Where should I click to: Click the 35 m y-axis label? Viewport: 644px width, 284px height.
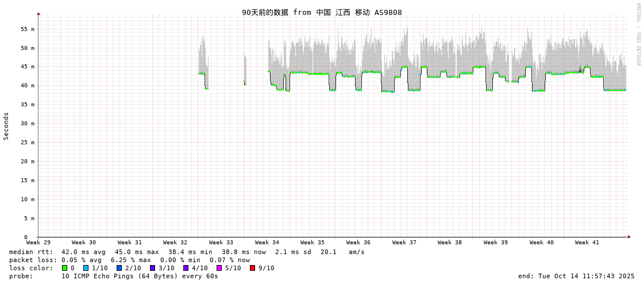28,105
